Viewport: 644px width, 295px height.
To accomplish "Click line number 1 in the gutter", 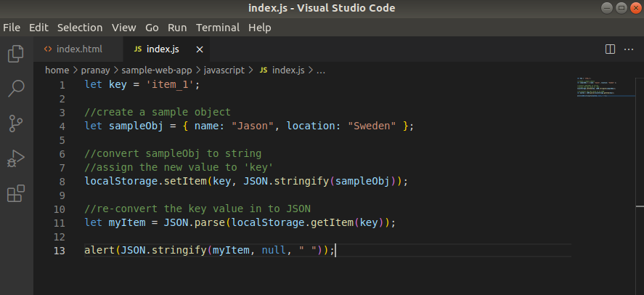I will point(62,85).
